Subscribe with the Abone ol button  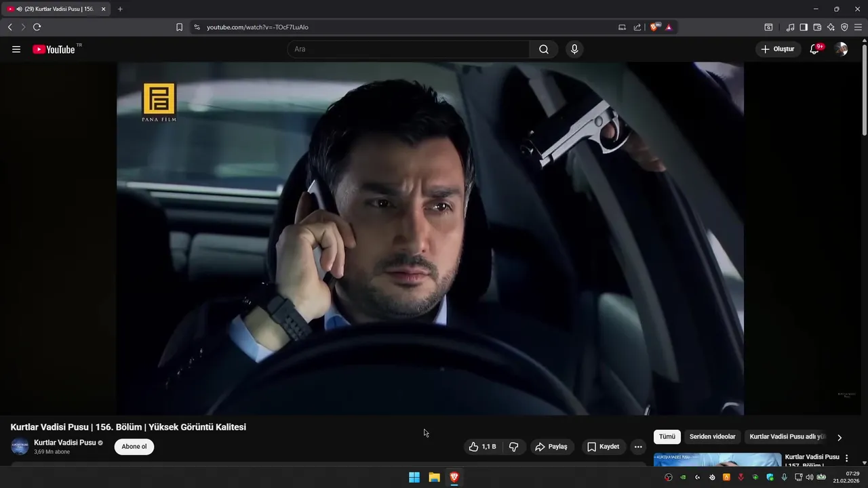[x=134, y=447]
